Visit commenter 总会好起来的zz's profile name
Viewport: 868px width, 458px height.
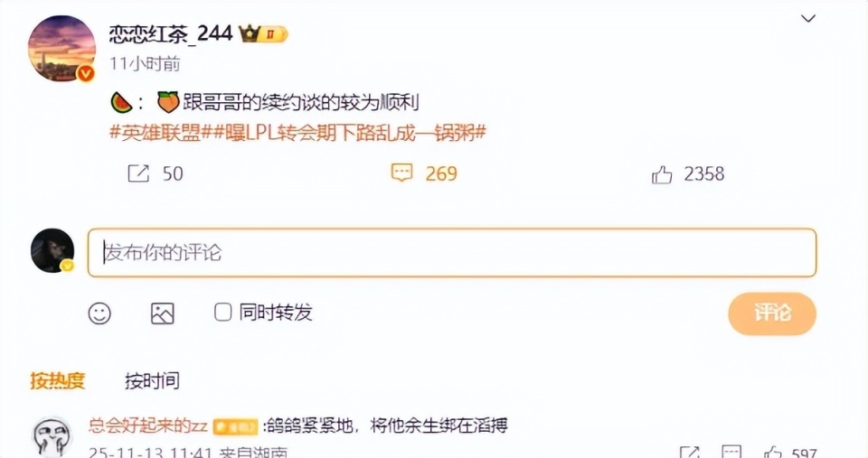(147, 425)
